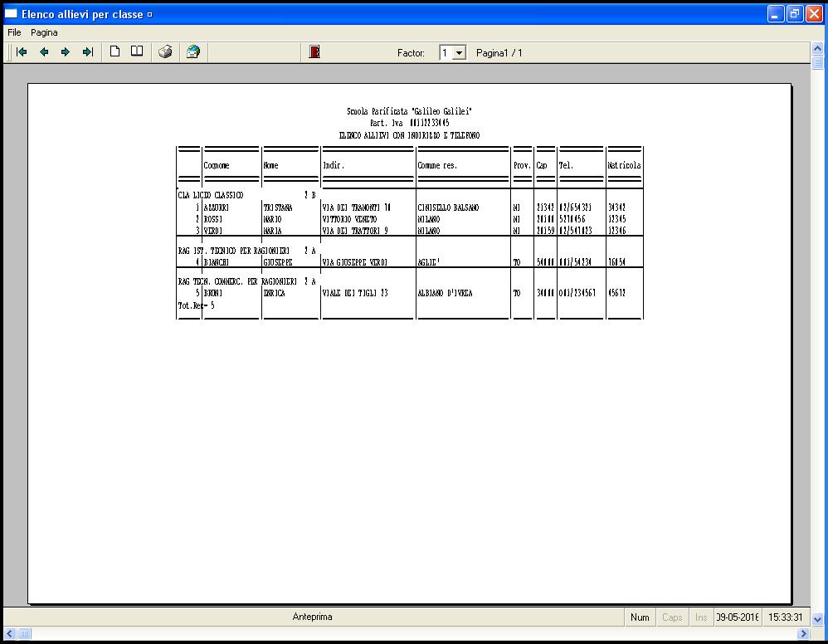Click the 'Comune res.' column header
The height and width of the screenshot is (644, 828).
click(x=437, y=165)
